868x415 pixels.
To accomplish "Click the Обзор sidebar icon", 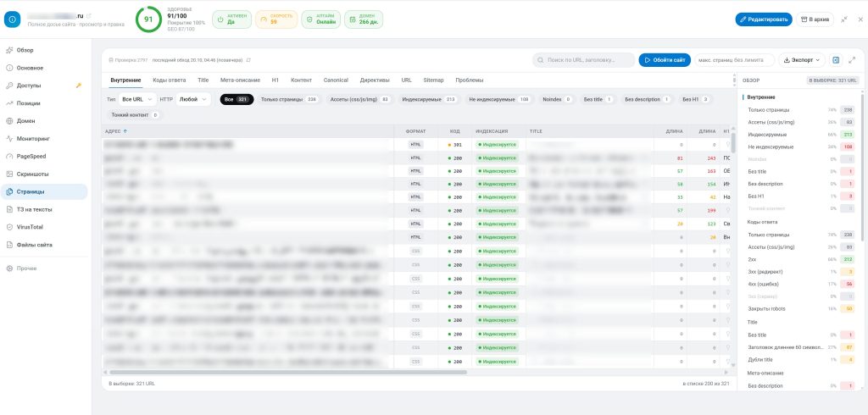I will click(x=9, y=50).
